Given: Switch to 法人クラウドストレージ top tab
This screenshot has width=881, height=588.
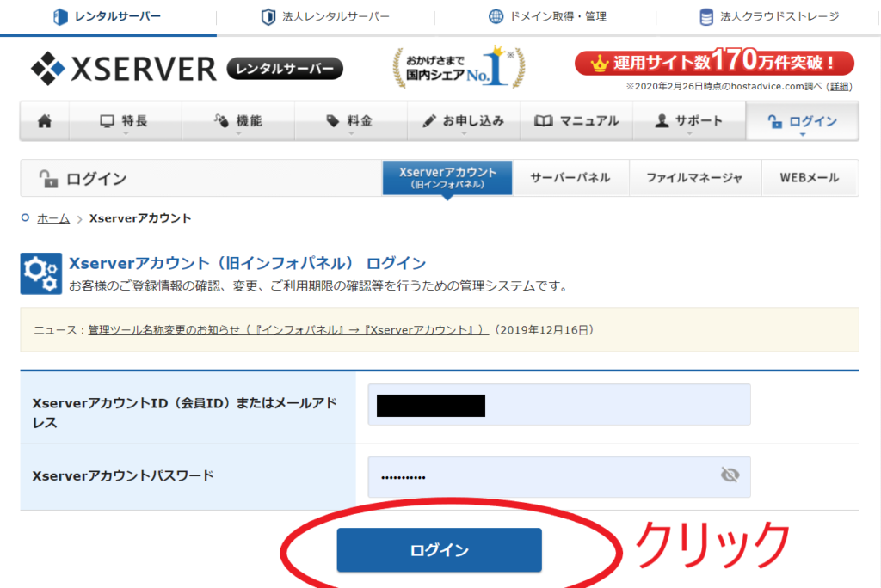Looking at the screenshot, I should click(768, 17).
